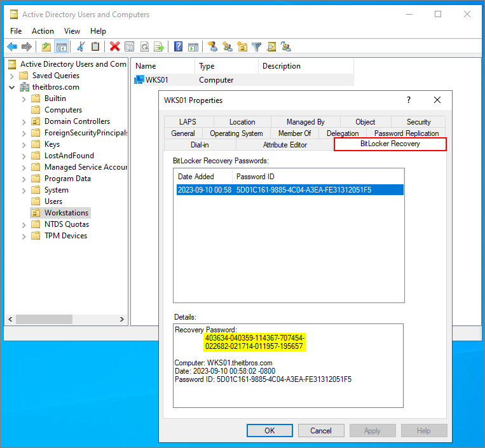The width and height of the screenshot is (485, 448).
Task: Expand the System container
Action: pos(24,191)
